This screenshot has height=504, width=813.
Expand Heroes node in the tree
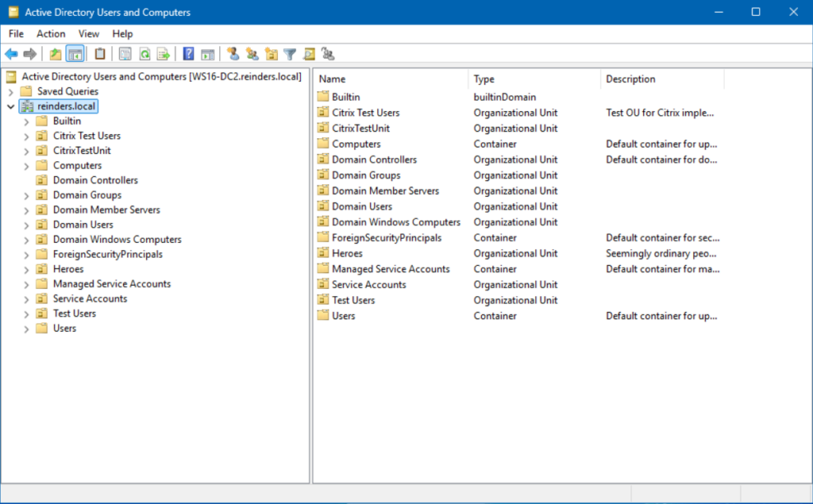click(x=26, y=270)
